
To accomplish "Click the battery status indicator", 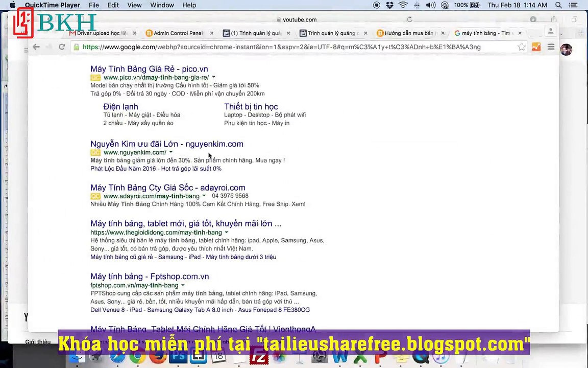I will (x=467, y=5).
